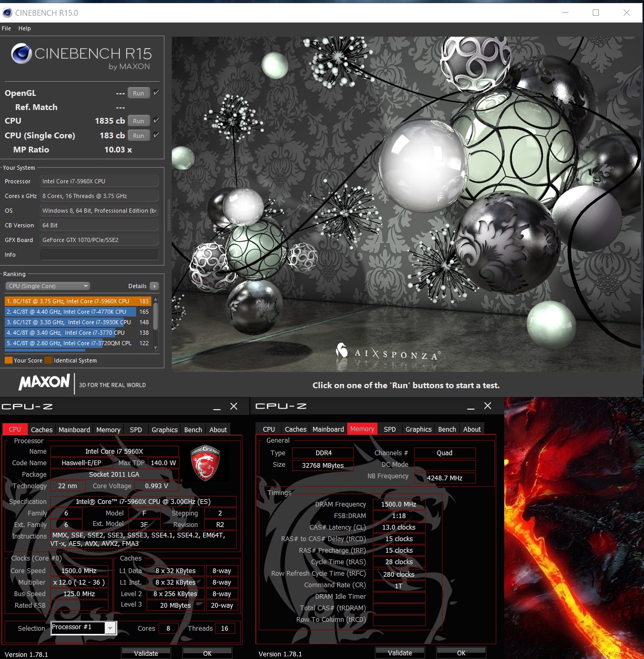Select Mainboard tab in right CPU-Z window
644x659 pixels.
tap(328, 429)
